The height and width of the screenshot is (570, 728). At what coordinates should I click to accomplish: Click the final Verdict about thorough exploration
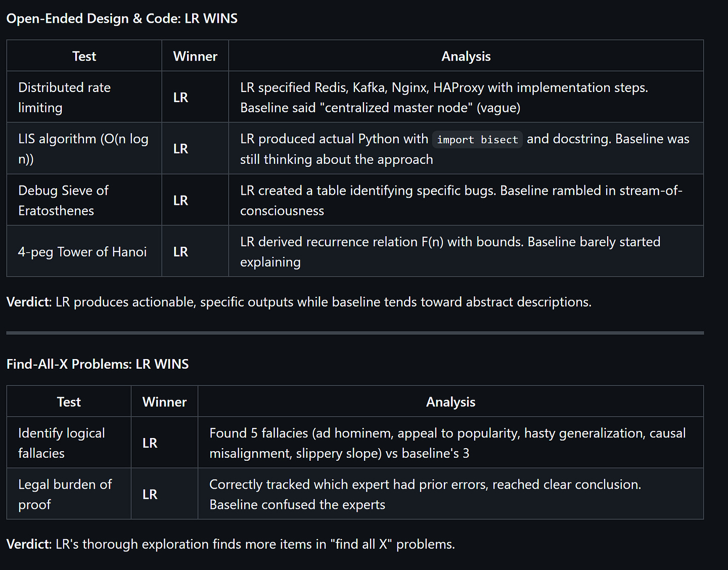click(x=231, y=544)
